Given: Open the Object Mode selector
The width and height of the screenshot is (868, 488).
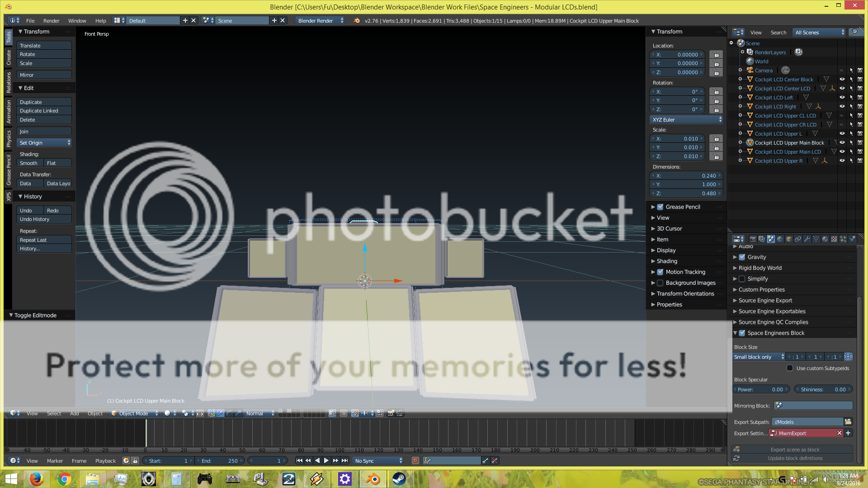Looking at the screenshot, I should [134, 413].
